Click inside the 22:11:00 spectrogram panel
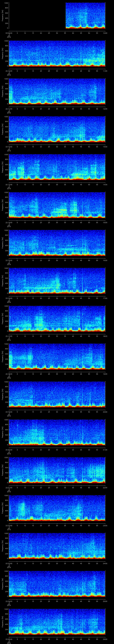 click(57, 91)
